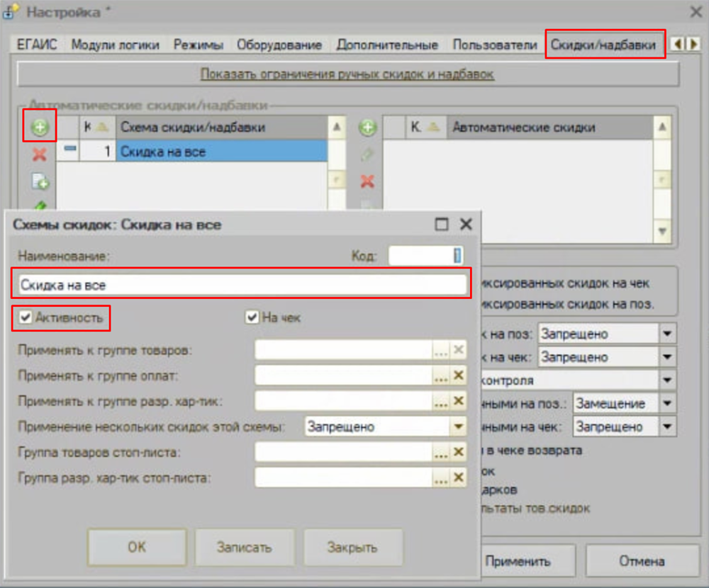Clear the 'Применять к группе оплат' field

coord(459,375)
